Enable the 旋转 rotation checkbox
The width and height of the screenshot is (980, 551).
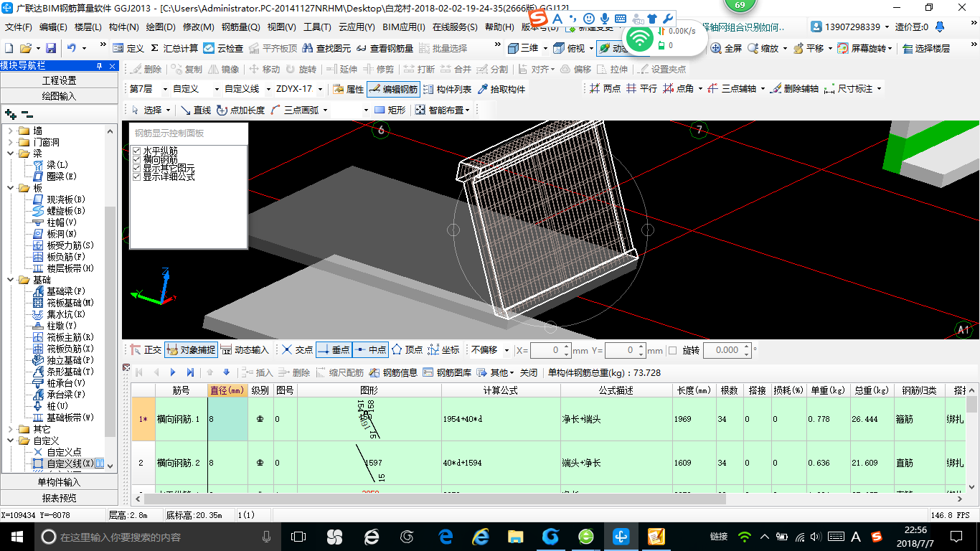coord(672,350)
